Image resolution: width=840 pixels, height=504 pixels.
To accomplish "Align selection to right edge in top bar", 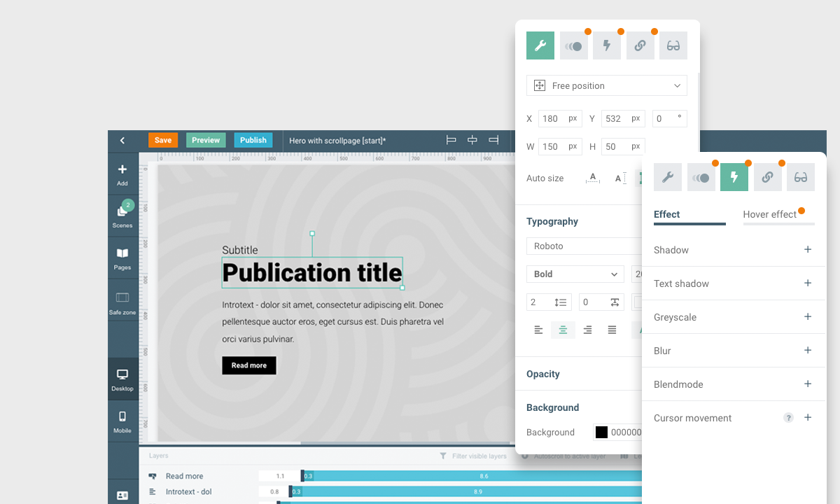I will point(493,140).
